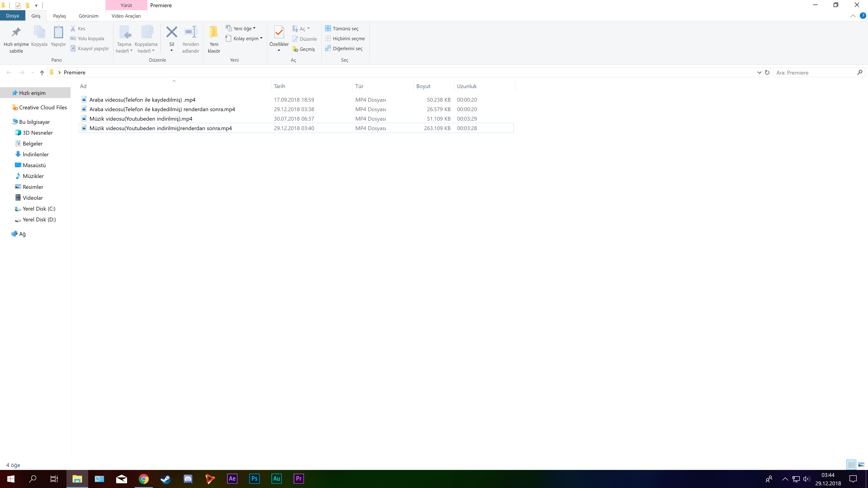Open the Özellikler properties icon

click(x=279, y=32)
